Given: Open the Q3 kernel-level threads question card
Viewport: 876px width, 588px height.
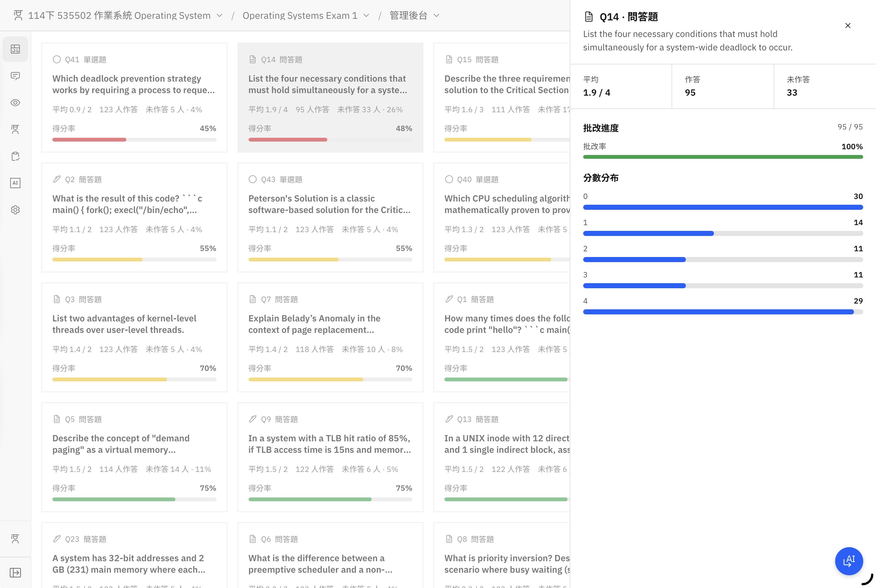Looking at the screenshot, I should (x=134, y=337).
